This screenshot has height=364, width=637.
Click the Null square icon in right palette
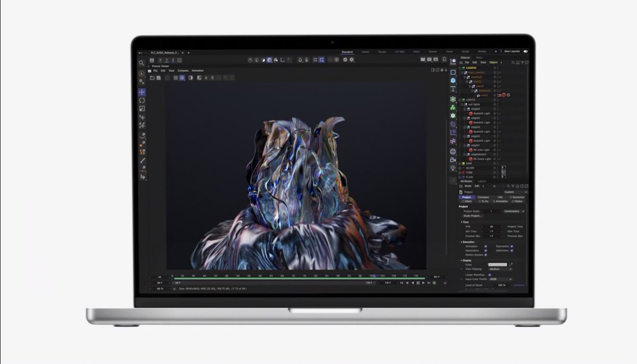click(453, 72)
